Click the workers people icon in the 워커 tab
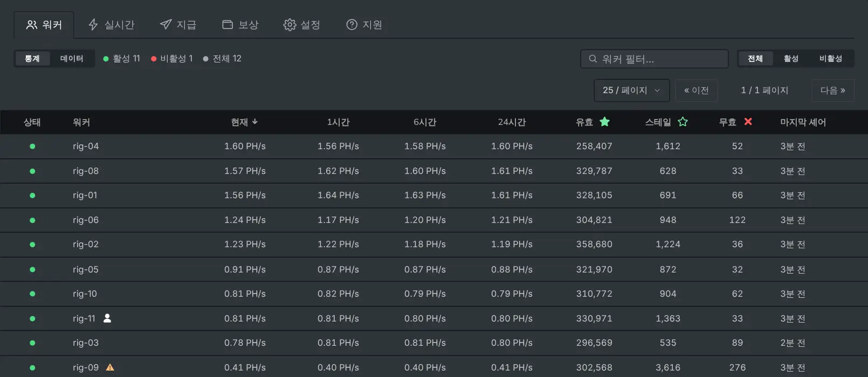Image resolution: width=868 pixels, height=377 pixels. tap(32, 25)
